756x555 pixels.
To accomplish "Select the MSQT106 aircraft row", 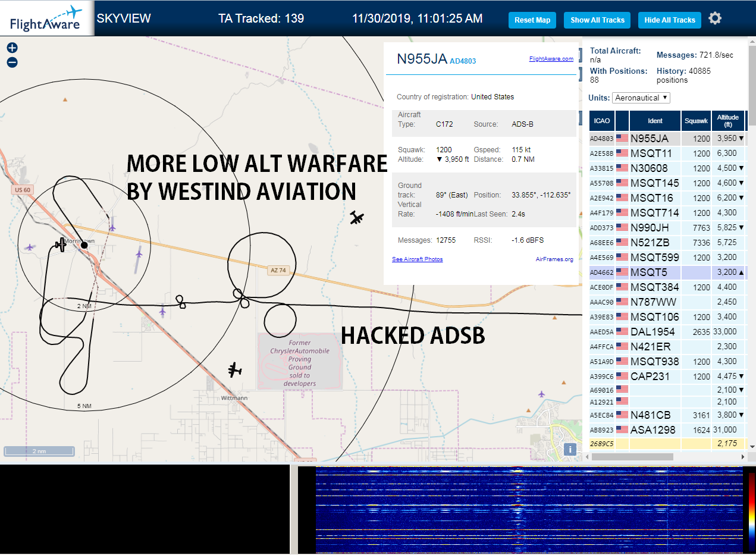I will coord(667,316).
